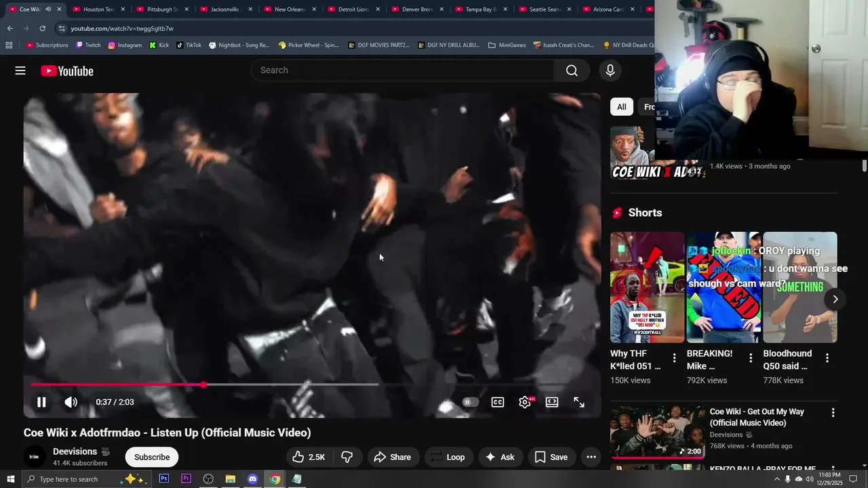Switch to the Detroit Lions tab
Image resolution: width=868 pixels, height=488 pixels.
(353, 9)
